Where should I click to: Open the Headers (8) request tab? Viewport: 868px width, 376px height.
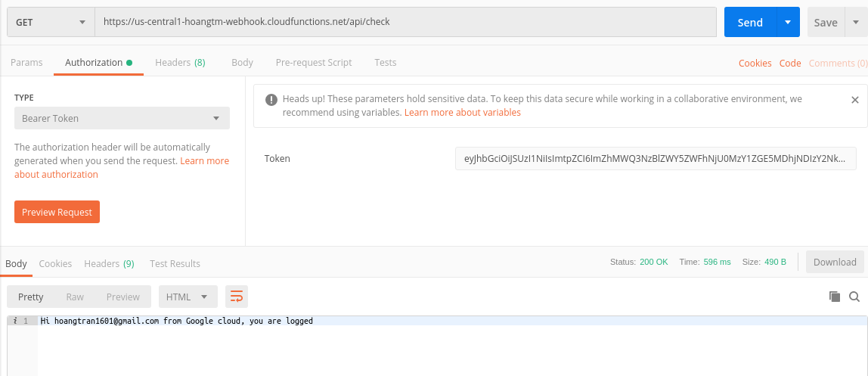click(180, 63)
